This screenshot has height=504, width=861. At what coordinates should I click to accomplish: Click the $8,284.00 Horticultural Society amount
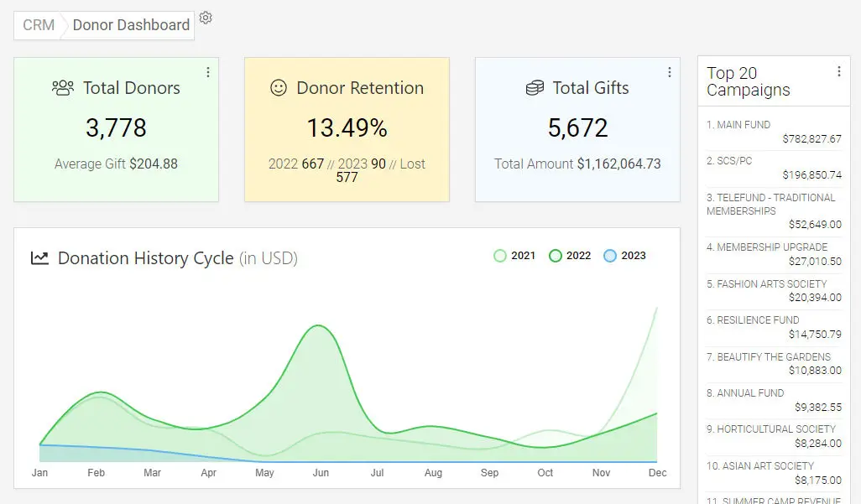(818, 444)
